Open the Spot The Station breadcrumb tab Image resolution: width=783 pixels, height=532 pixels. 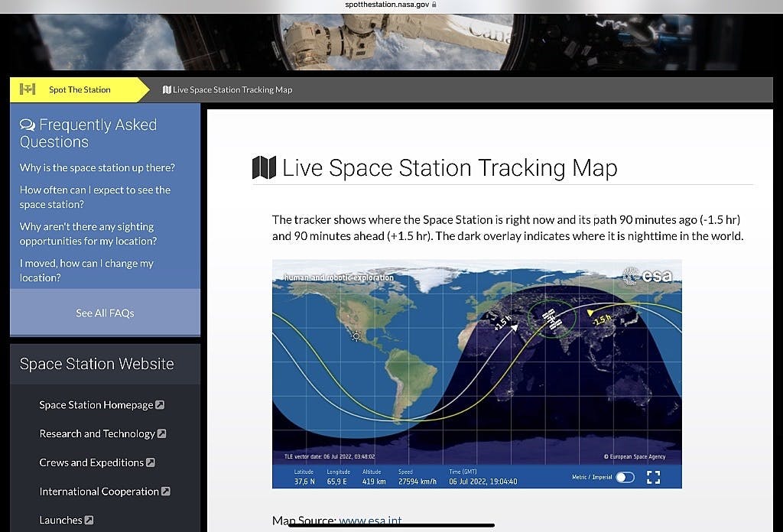point(79,89)
